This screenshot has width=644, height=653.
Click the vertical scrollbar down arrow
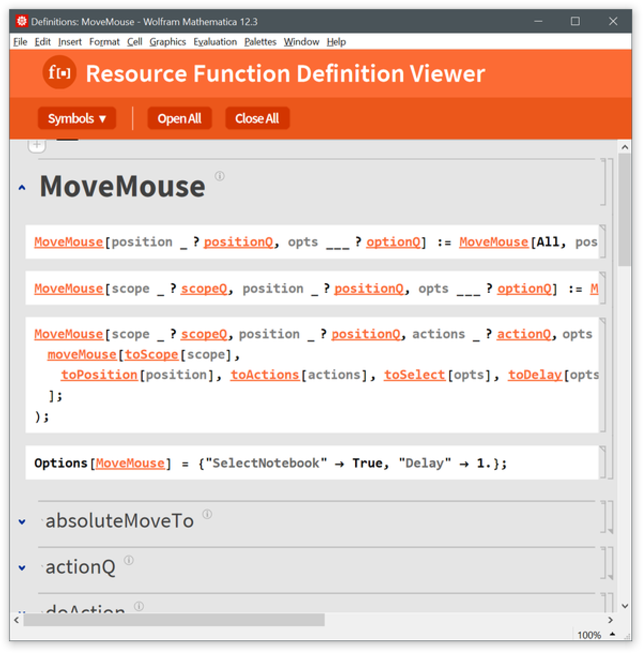tap(625, 606)
